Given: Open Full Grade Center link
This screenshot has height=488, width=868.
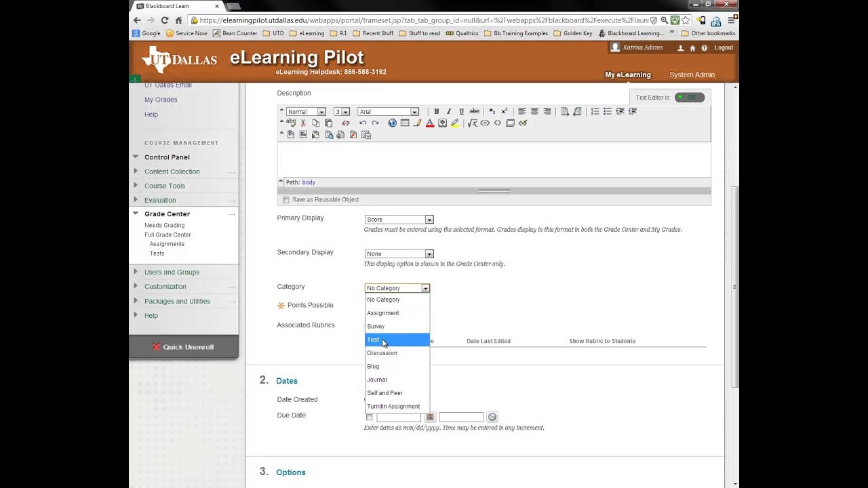Looking at the screenshot, I should click(167, 235).
